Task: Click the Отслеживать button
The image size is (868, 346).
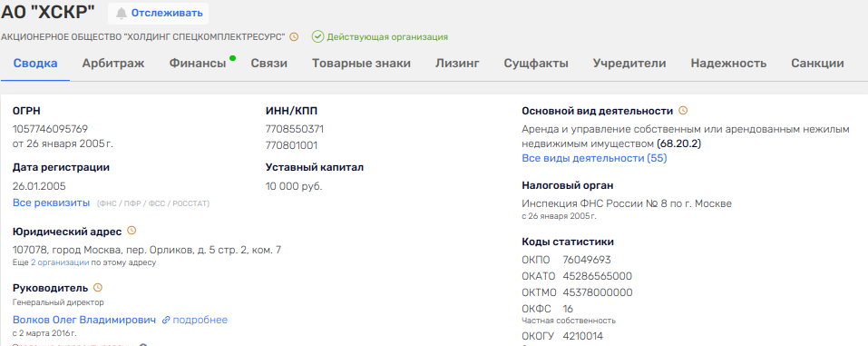Action: point(159,14)
